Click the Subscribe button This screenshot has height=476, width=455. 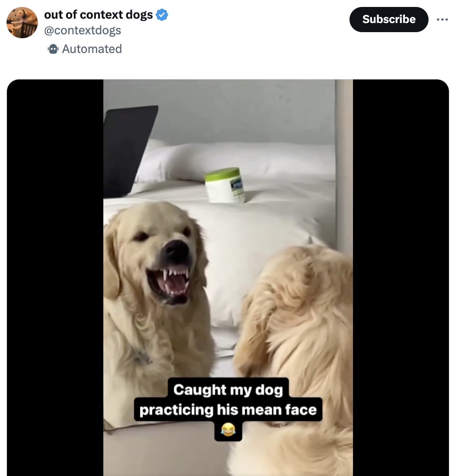(389, 19)
